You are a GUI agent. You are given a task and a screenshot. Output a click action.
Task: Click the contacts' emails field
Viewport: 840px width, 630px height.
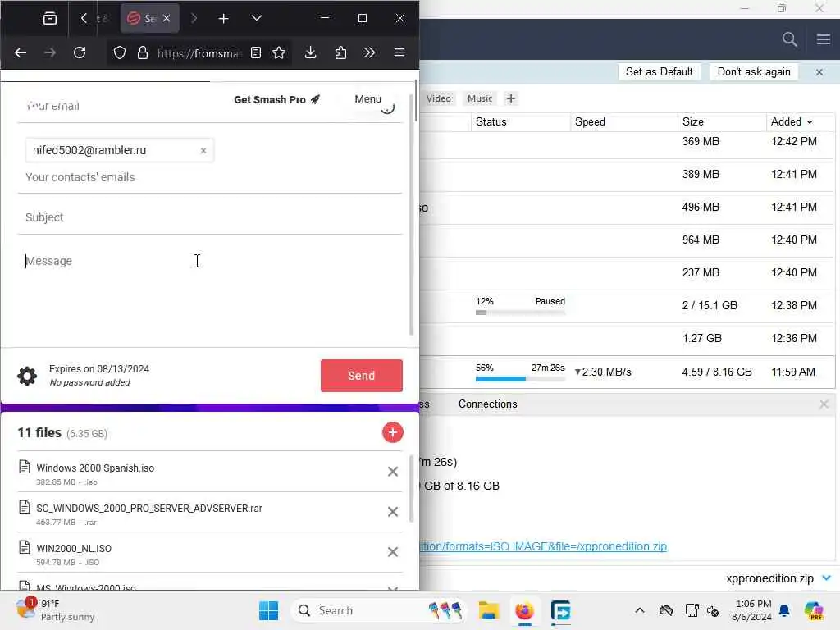pos(209,177)
